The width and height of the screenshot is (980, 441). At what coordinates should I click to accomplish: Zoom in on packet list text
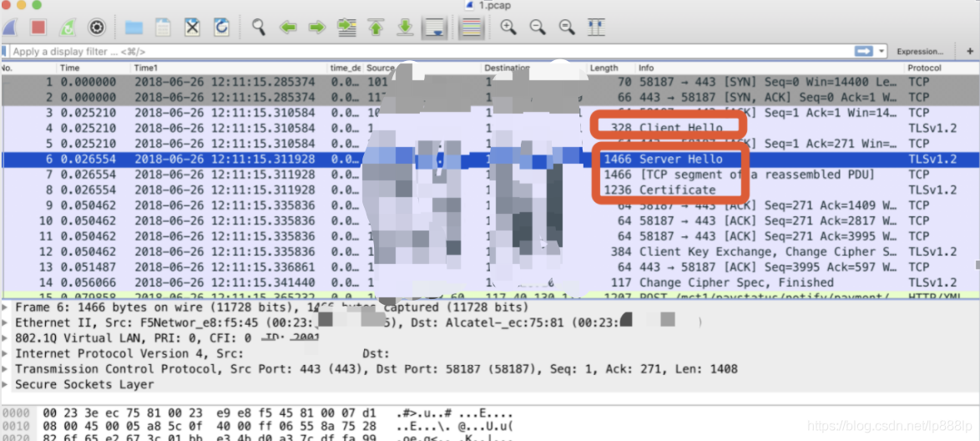coord(508,28)
